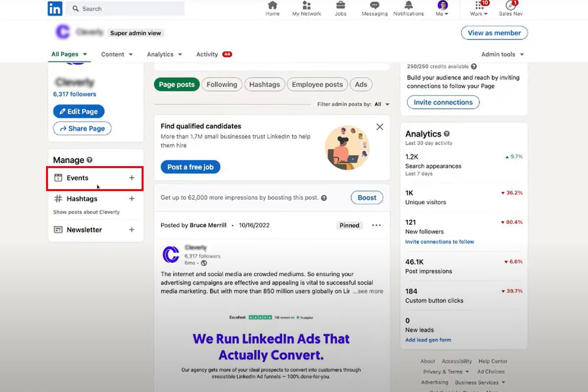Expand the Analytics dropdown menu

165,54
